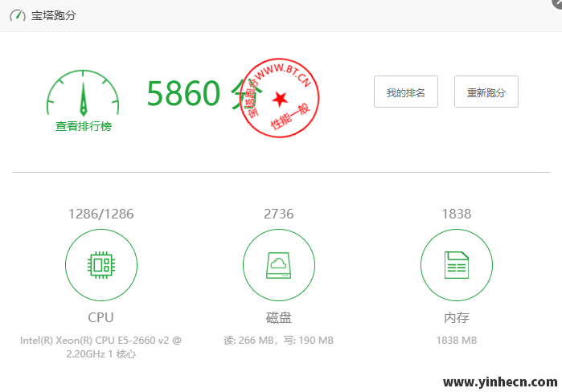The height and width of the screenshot is (392, 562).
Task: Click the 我的排名 button
Action: [x=406, y=92]
